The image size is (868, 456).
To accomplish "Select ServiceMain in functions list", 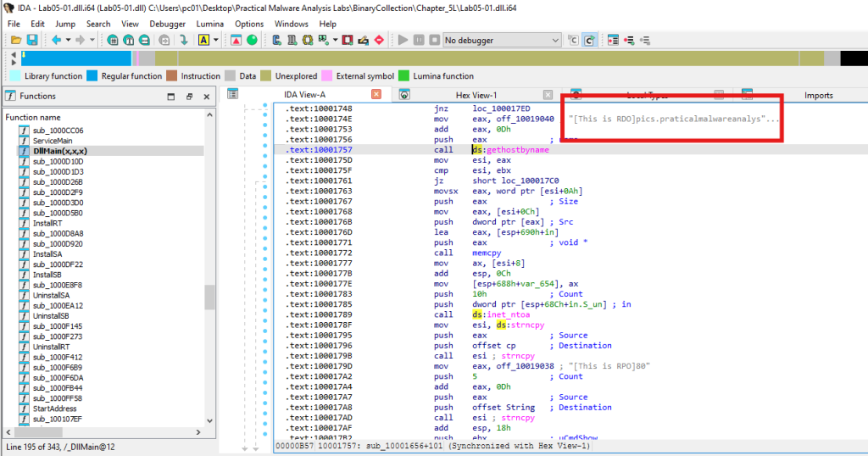I will point(53,141).
